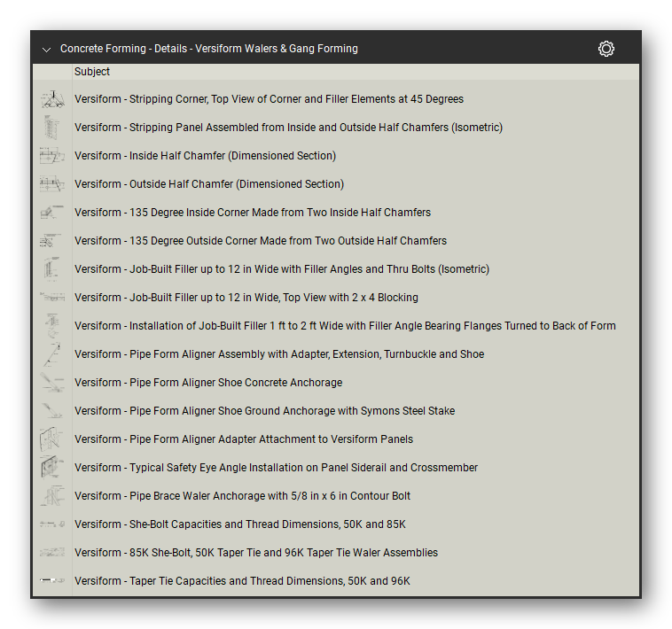Image resolution: width=672 pixels, height=629 pixels.
Task: Open thumbnail for Pipe Brace Waler Anchorage
Action: pyautogui.click(x=52, y=495)
